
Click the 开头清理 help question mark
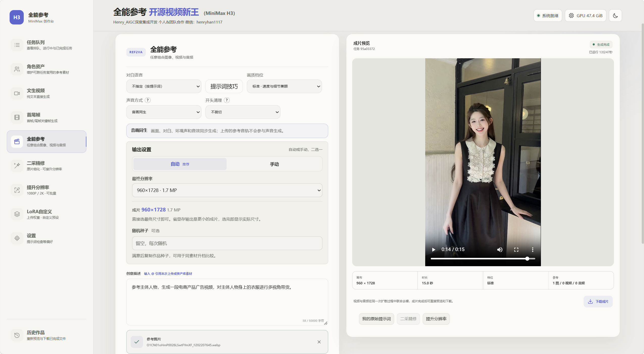(227, 100)
